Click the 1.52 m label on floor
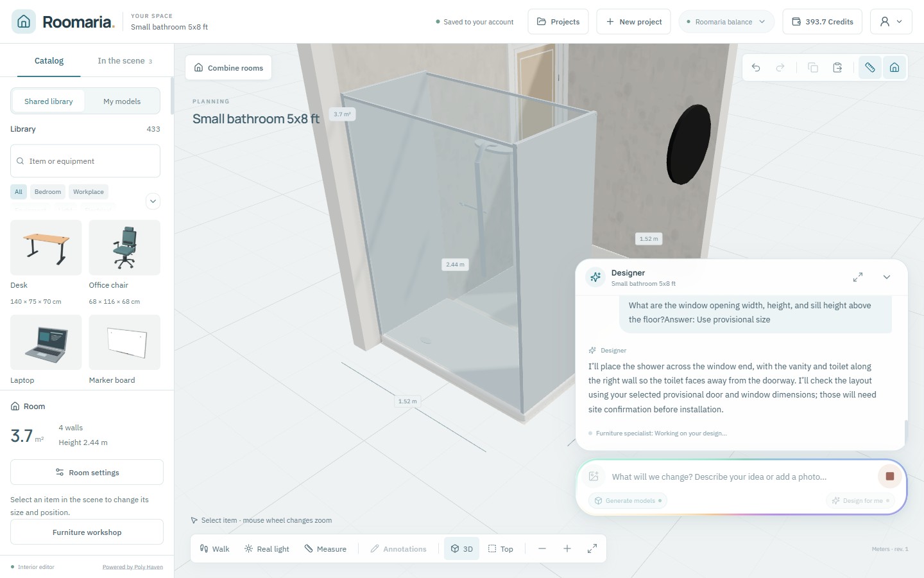Viewport: 924px width, 578px height. point(407,401)
